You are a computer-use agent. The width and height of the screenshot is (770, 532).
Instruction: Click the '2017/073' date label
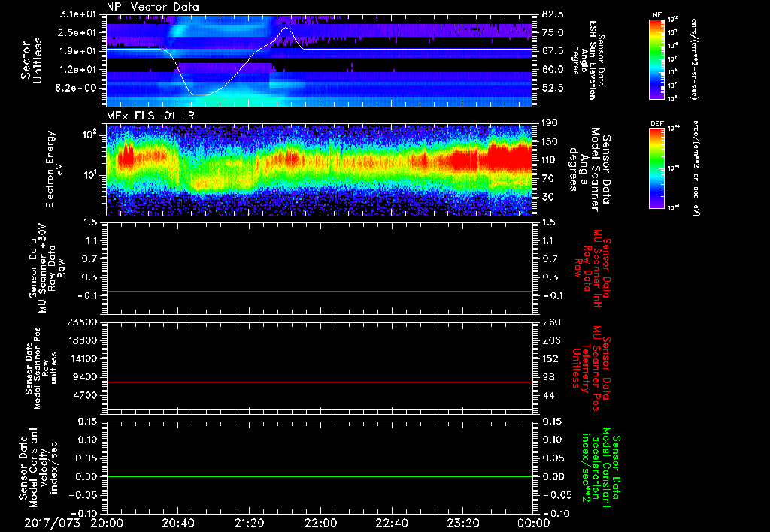[52, 523]
